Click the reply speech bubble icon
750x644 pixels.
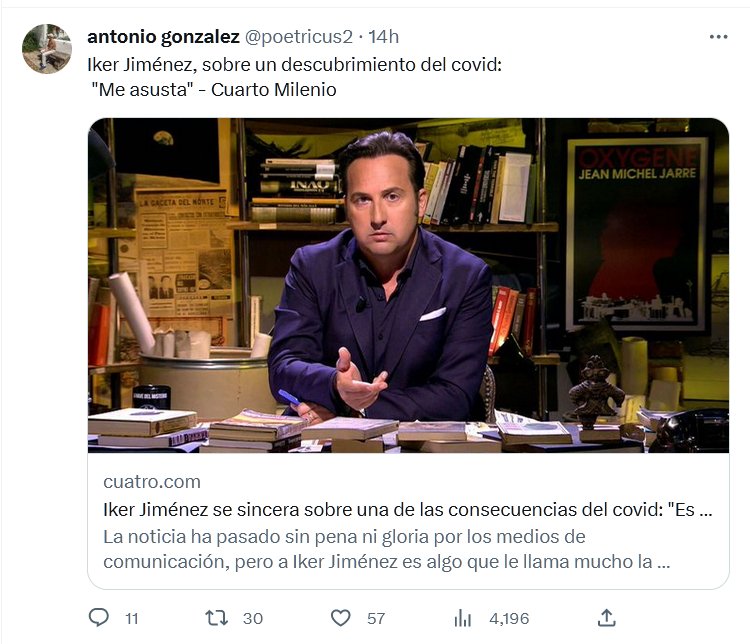click(x=98, y=618)
